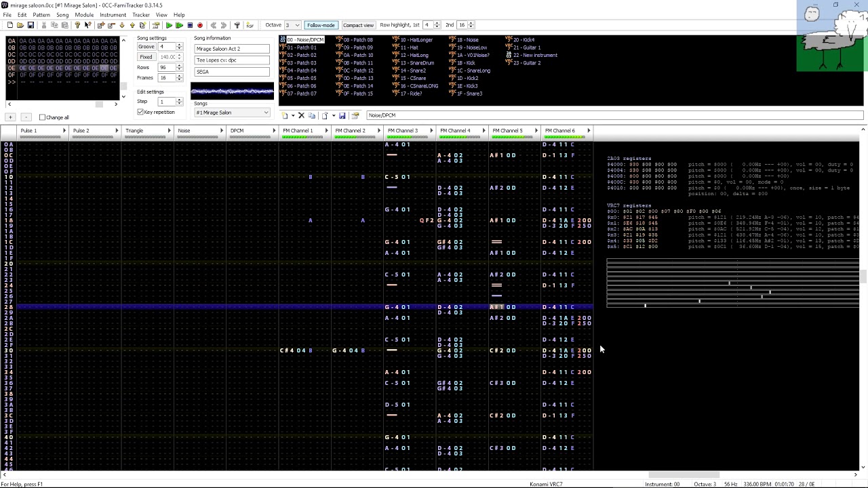Image resolution: width=868 pixels, height=488 pixels.
Task: Click the Paste clipboard toolbar icon
Action: 64,25
